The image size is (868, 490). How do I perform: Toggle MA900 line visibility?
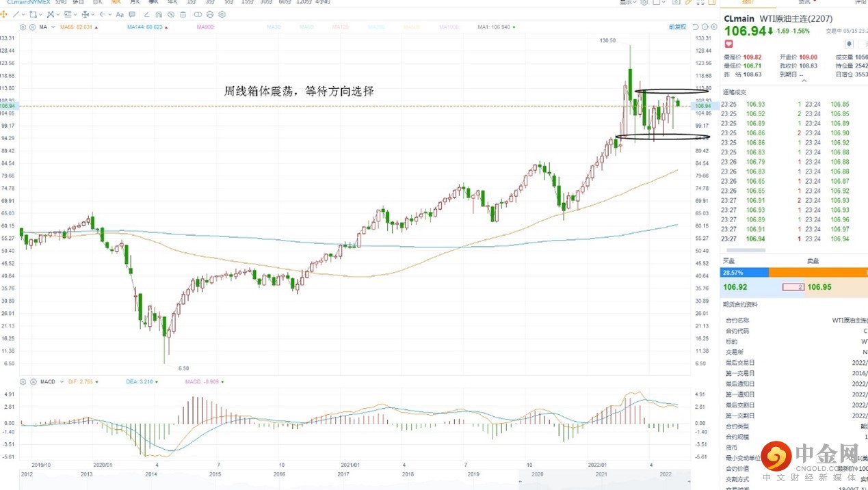(206, 27)
